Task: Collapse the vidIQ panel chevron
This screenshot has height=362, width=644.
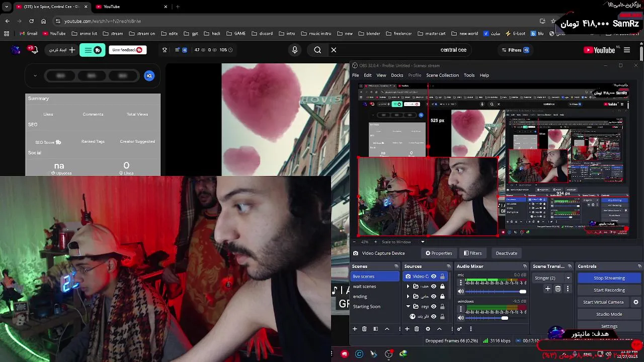Action: [x=35, y=76]
